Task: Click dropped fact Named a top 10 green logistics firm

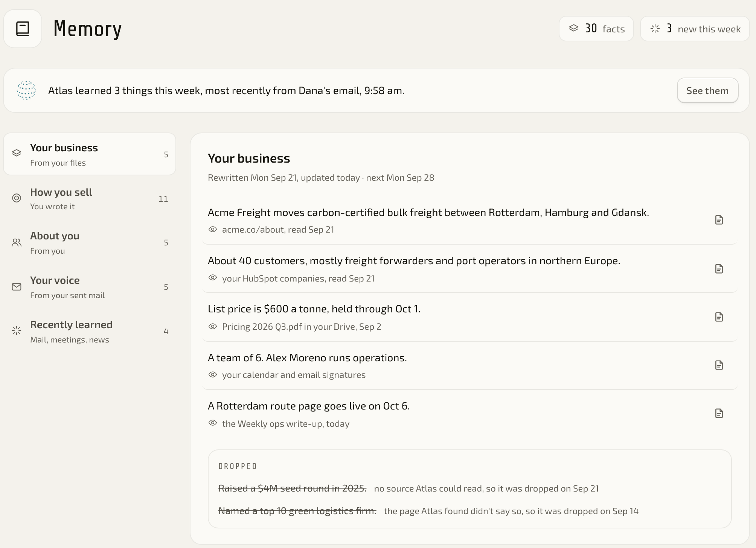Action: pos(297,511)
